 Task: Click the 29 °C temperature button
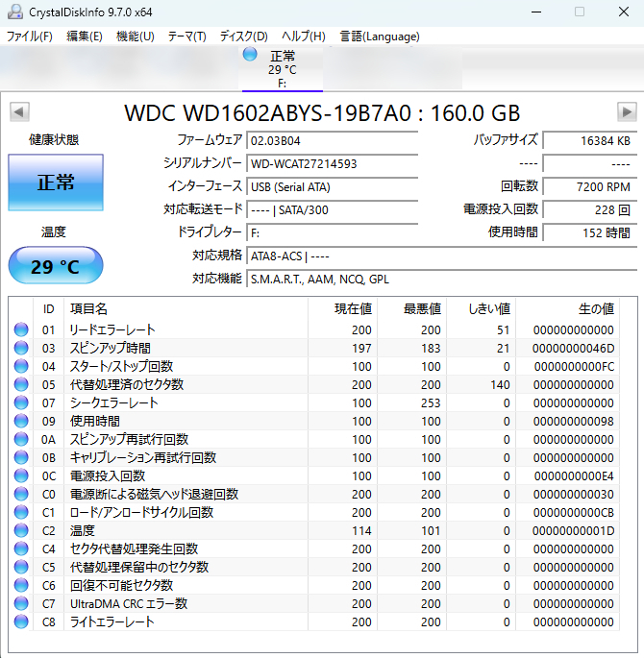coord(55,266)
